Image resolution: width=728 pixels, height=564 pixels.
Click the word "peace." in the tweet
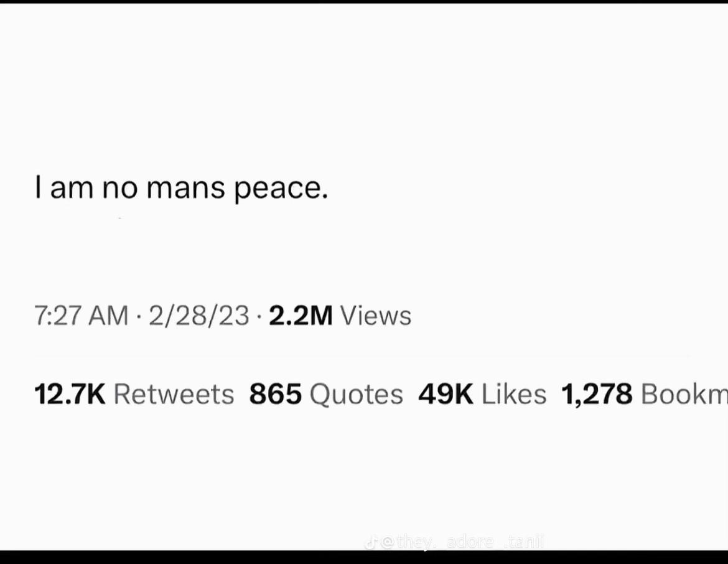pyautogui.click(x=281, y=189)
